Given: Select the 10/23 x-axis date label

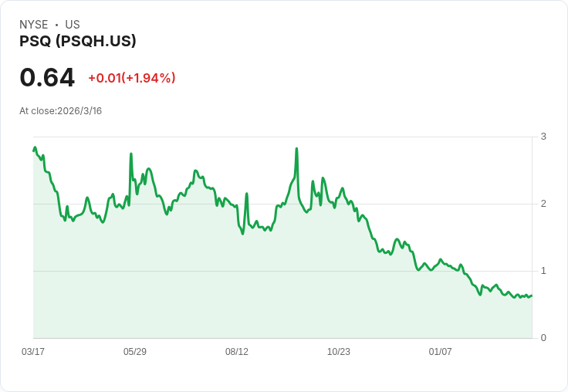Looking at the screenshot, I should 339,352.
